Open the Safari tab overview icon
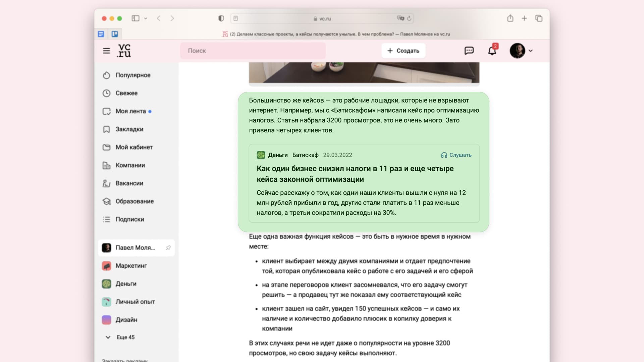This screenshot has width=644, height=362. 539,18
